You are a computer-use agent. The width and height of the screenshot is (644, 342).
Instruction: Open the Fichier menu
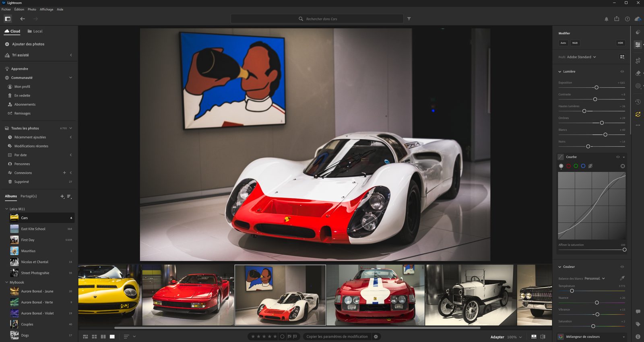click(6, 9)
